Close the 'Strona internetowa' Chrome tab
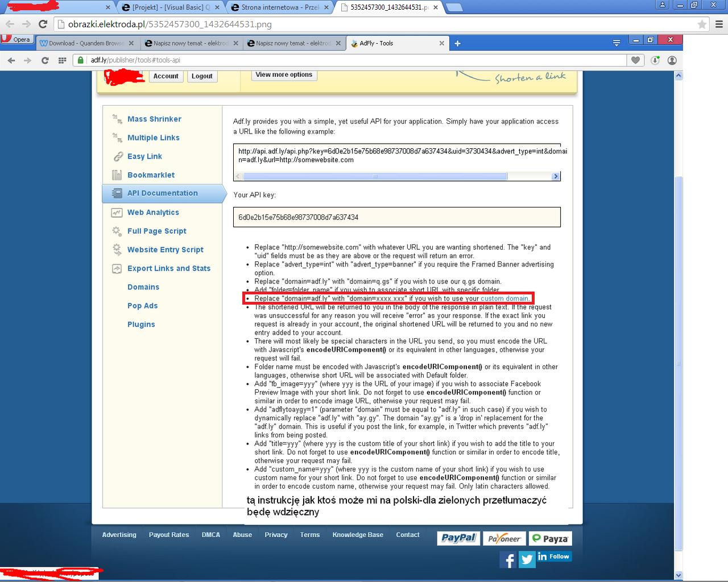 [326, 7]
